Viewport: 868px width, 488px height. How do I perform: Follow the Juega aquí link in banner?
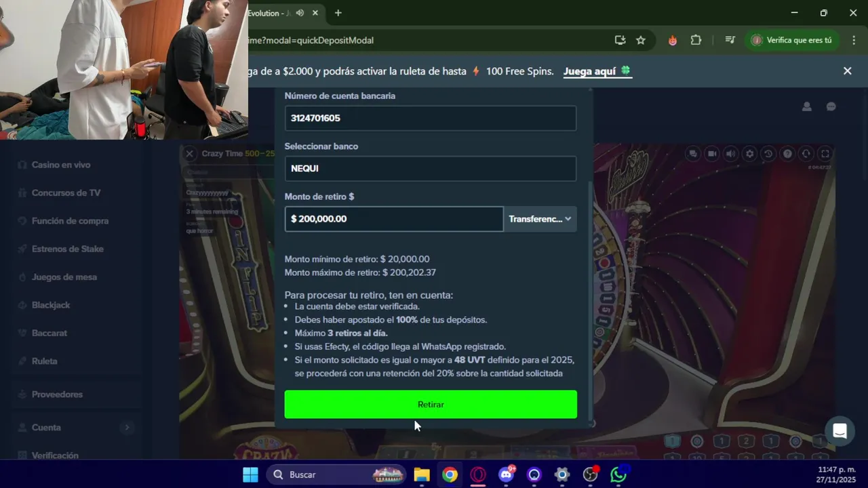[597, 71]
